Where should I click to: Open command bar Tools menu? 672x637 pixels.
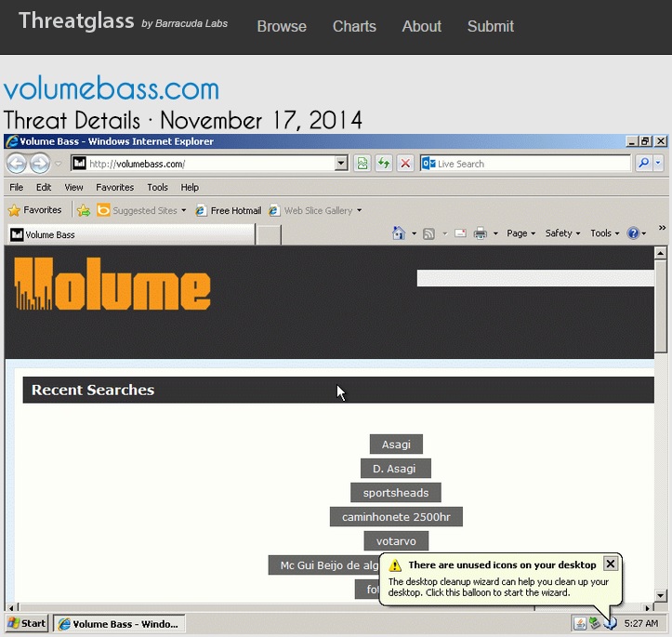605,233
